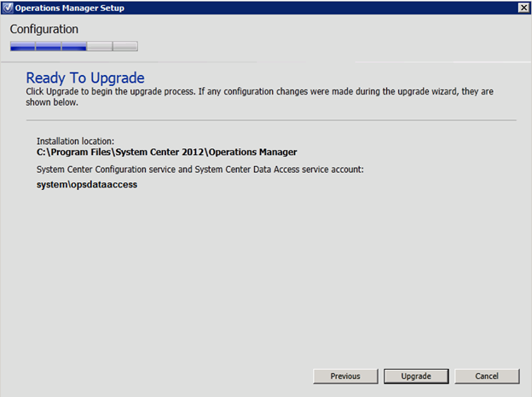
Task: Go back with the Previous button
Action: [345, 377]
